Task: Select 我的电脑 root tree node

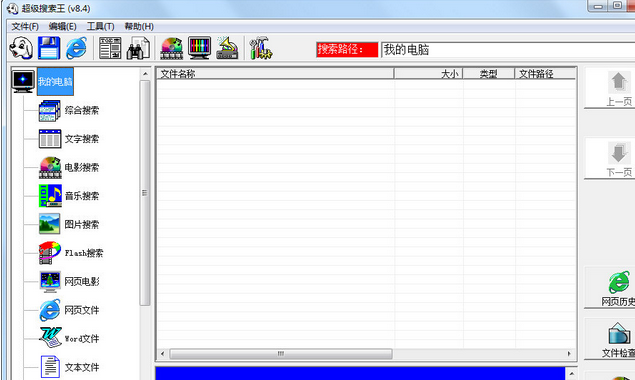Action: click(55, 81)
